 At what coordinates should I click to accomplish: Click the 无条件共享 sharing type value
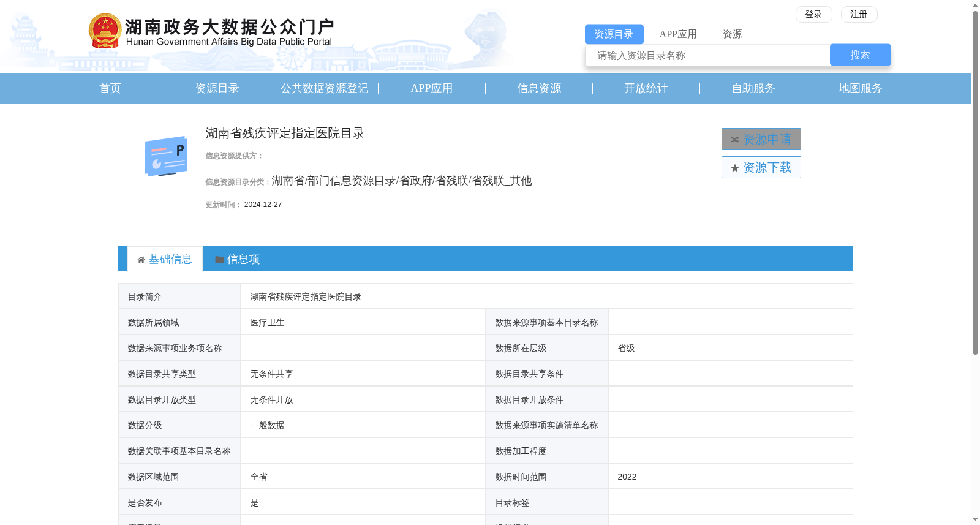point(271,374)
